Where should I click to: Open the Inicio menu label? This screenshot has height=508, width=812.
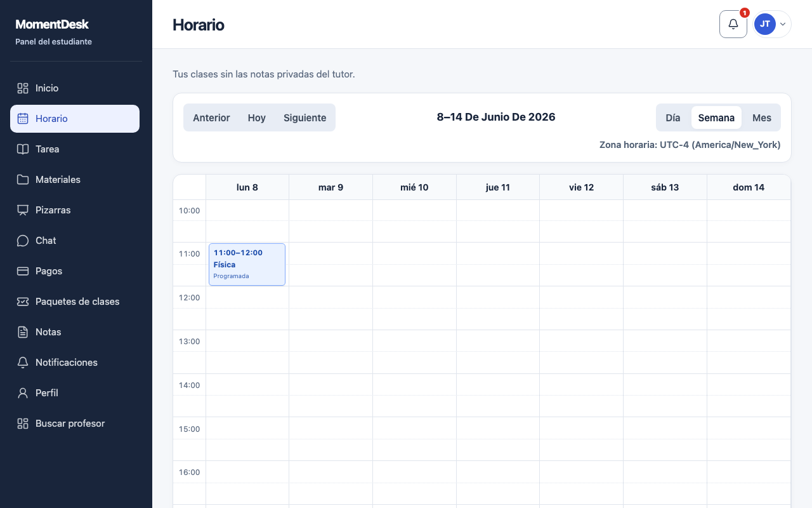pos(47,88)
